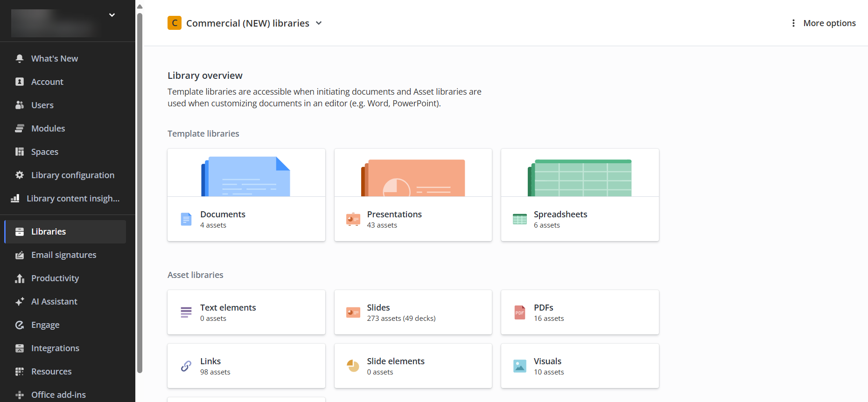Open the Links asset library card
The image size is (868, 402).
(246, 366)
